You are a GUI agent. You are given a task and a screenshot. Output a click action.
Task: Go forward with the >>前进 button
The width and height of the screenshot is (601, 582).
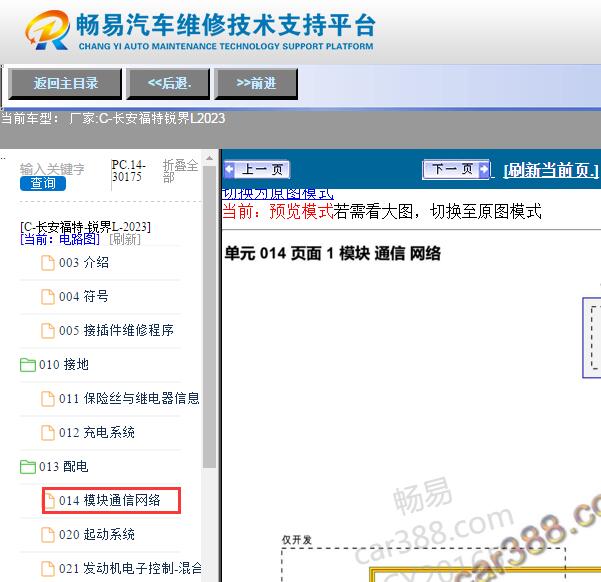[x=256, y=84]
